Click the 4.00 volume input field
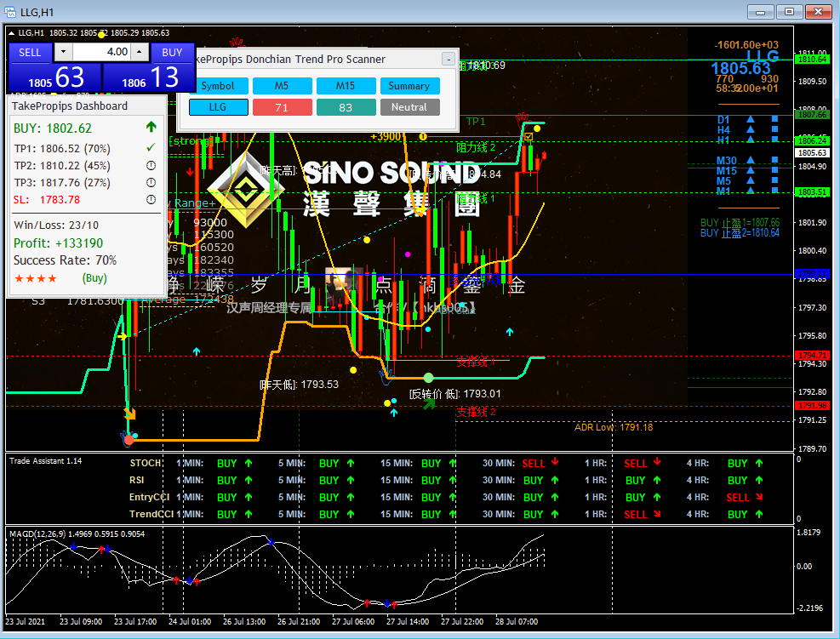 point(102,52)
